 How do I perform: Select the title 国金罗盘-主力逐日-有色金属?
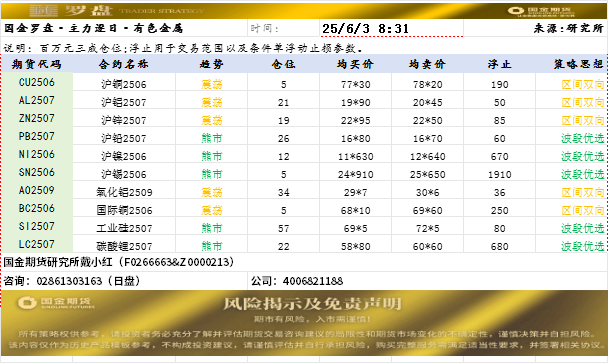[93, 28]
